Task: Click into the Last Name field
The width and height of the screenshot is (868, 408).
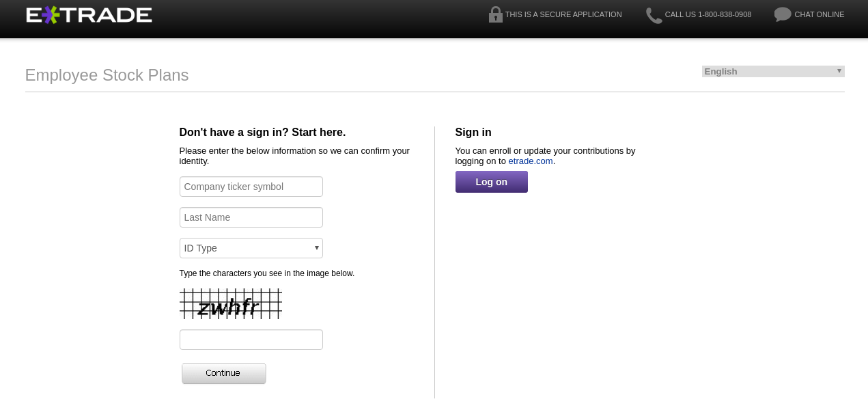Action: click(x=251, y=217)
